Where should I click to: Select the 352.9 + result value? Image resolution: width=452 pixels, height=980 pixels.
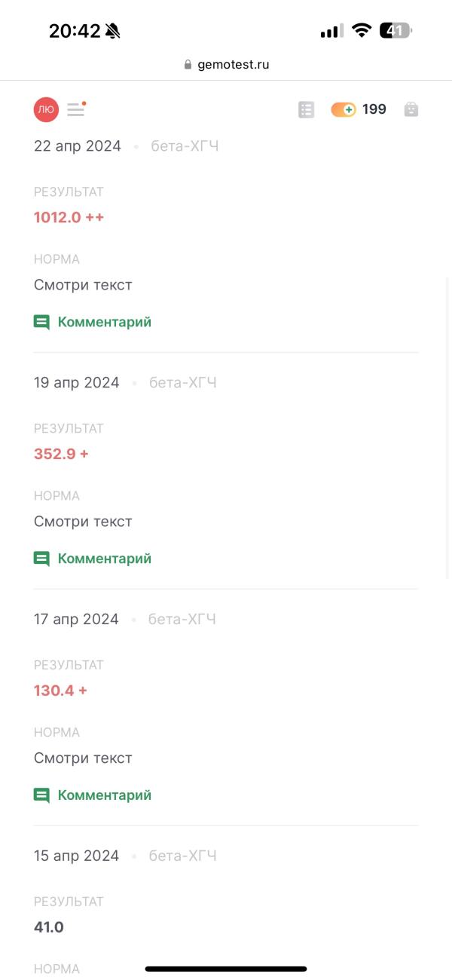point(61,454)
